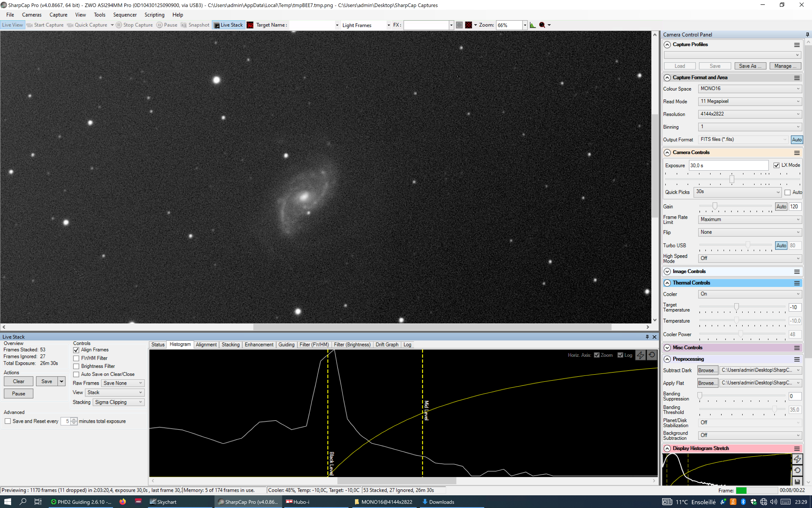This screenshot has height=508, width=812.
Task: Open Capture Profiles hamburger menu
Action: coord(797,45)
